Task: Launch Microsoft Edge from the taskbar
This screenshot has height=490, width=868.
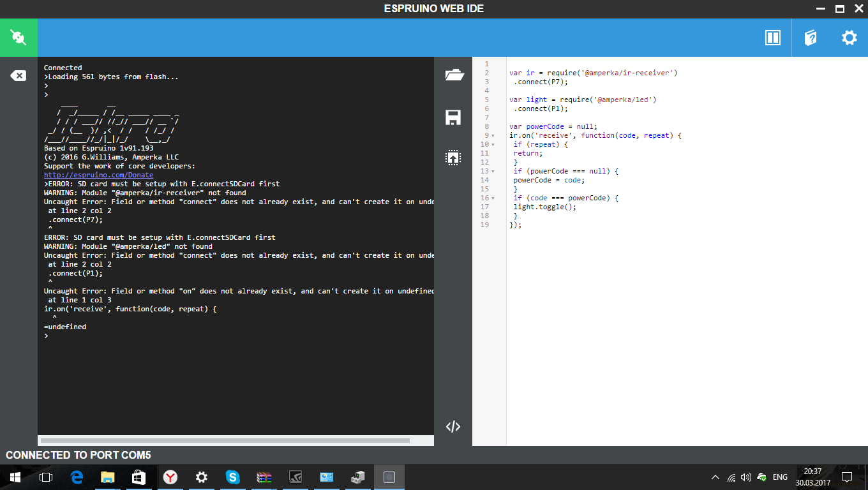Action: [x=77, y=477]
